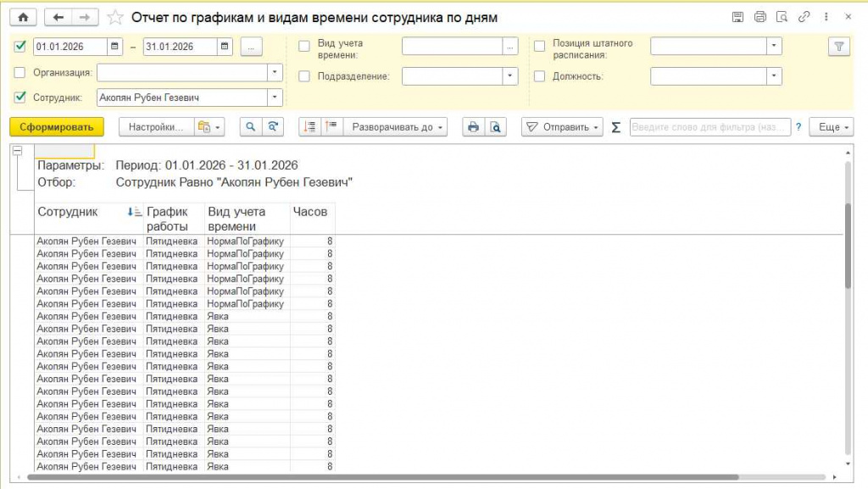Open the Еще menu
Screen dimensions: 868x489
[832, 126]
